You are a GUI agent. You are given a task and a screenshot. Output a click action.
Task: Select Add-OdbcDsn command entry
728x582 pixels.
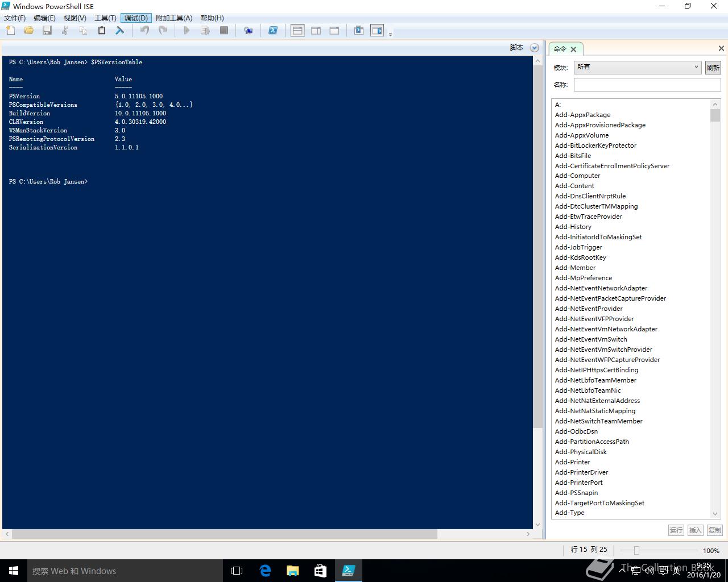click(576, 431)
